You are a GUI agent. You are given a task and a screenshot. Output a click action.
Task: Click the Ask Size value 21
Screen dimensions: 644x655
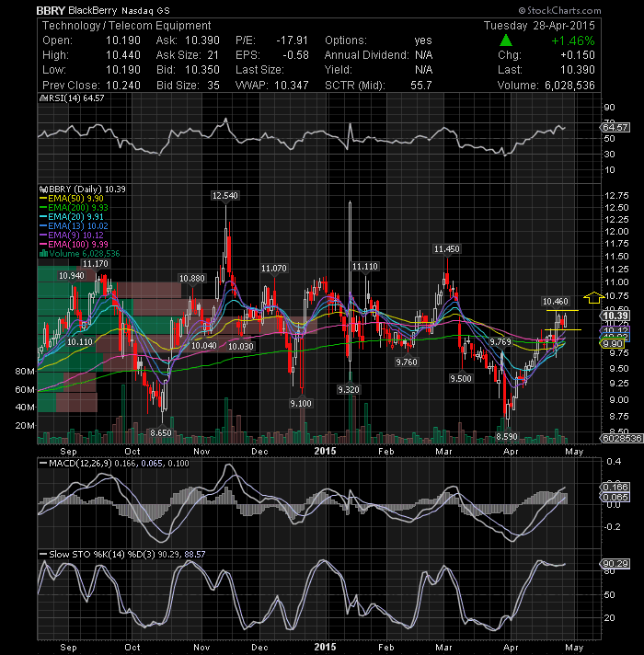click(213, 55)
